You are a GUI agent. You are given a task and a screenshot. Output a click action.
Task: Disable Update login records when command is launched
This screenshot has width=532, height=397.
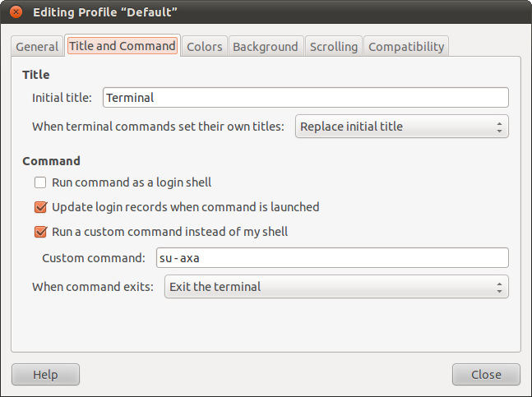[40, 207]
